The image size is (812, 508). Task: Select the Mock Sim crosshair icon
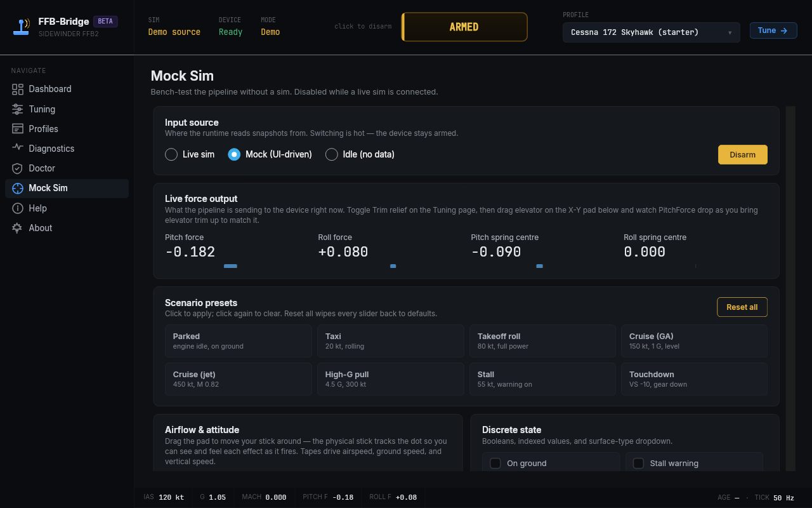click(18, 188)
